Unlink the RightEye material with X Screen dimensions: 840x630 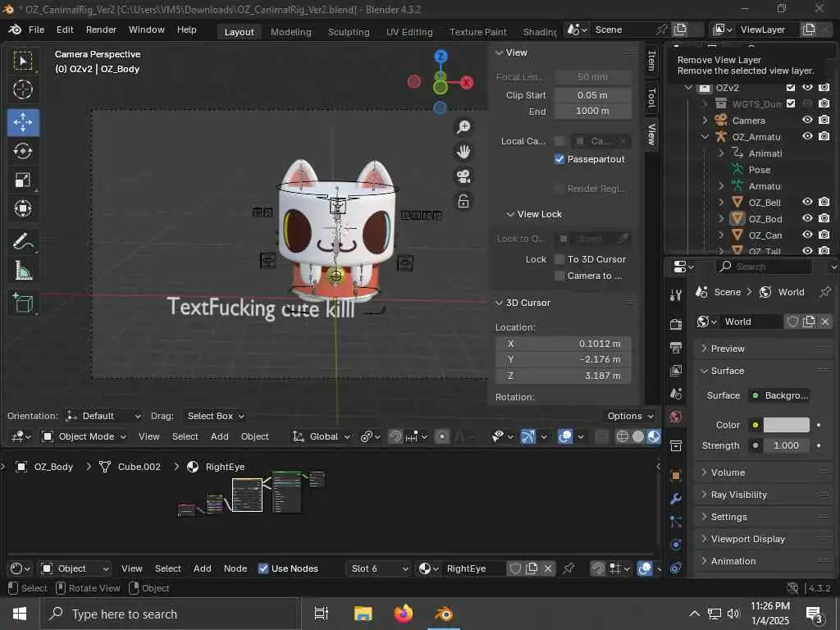coord(548,568)
